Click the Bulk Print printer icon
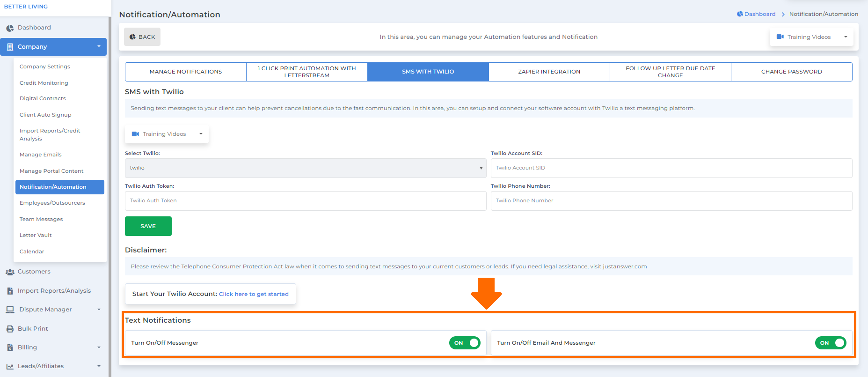Screen dimensions: 868x377 pyautogui.click(x=10, y=329)
